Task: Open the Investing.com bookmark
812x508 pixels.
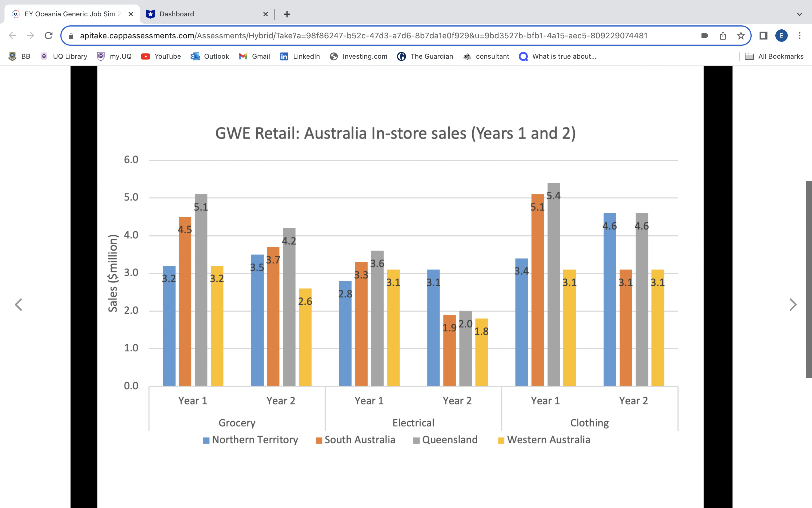Action: point(358,56)
